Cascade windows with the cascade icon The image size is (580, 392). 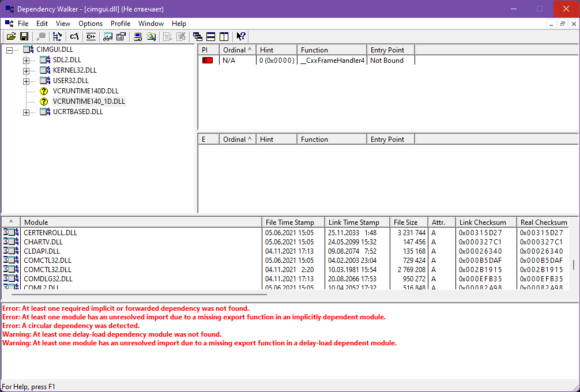pyautogui.click(x=197, y=36)
